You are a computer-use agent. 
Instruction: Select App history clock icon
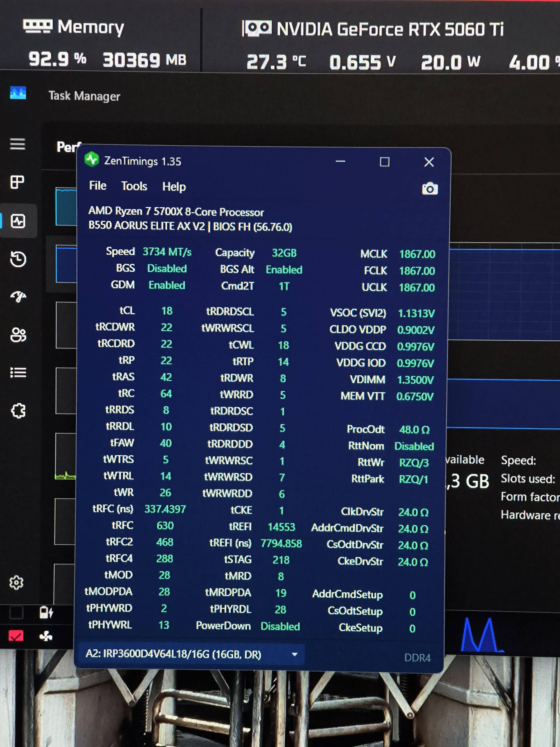click(x=18, y=259)
